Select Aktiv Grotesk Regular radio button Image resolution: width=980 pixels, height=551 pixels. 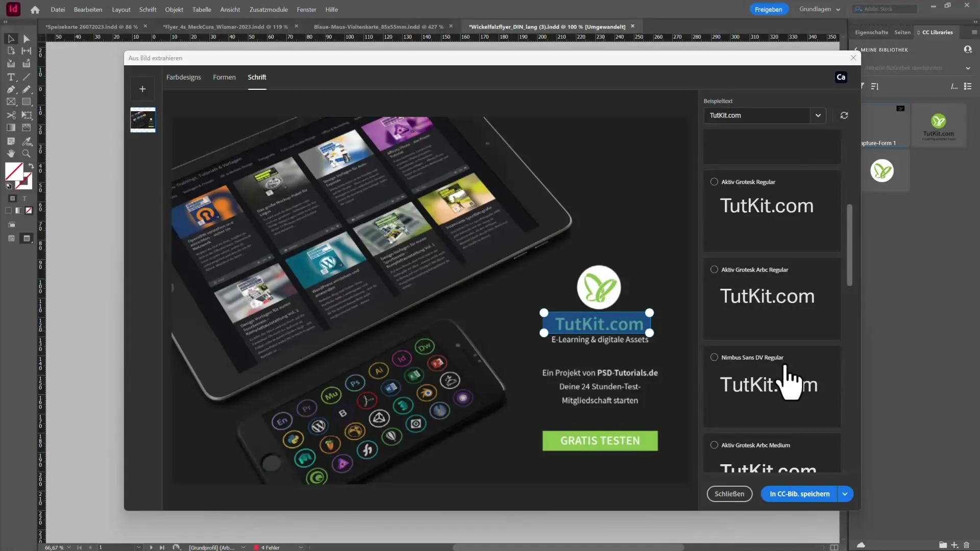714,182
